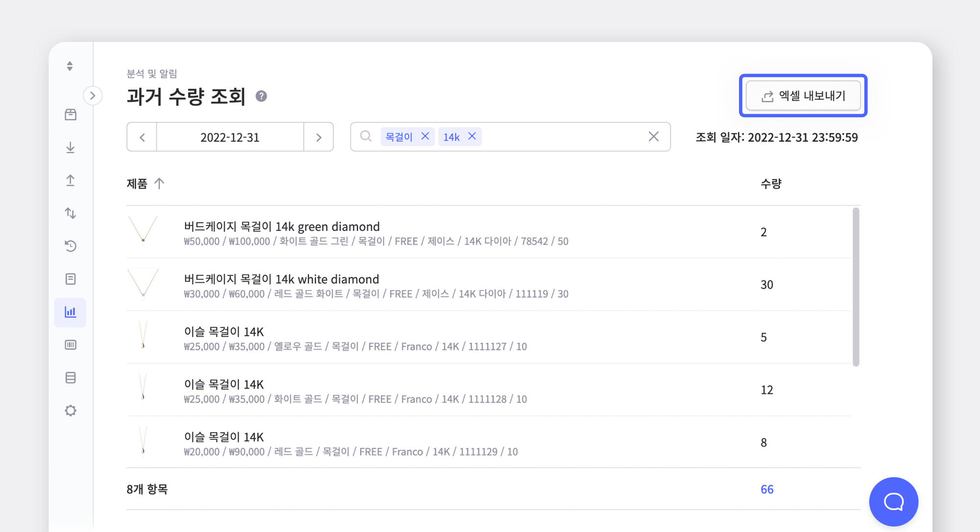Click quantity 2 in green diamond row
This screenshot has height=532, width=980.
763,232
